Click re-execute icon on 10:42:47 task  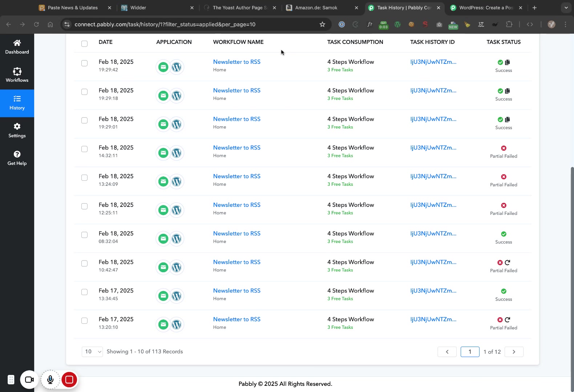point(508,262)
